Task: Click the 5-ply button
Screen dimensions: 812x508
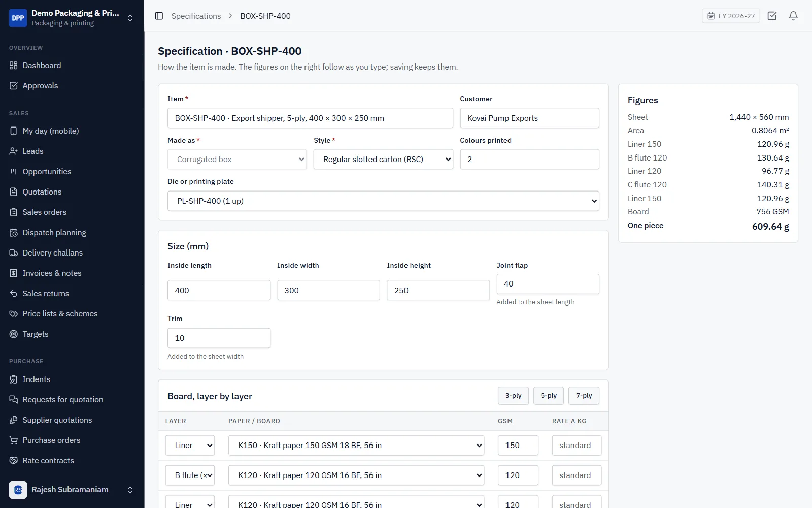Action: tap(549, 396)
